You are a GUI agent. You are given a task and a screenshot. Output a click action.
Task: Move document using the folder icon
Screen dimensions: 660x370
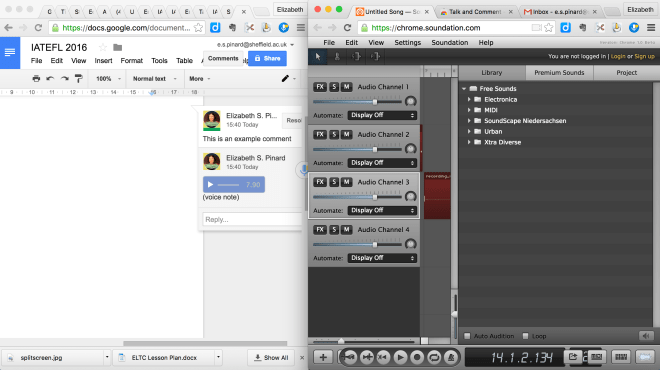117,48
